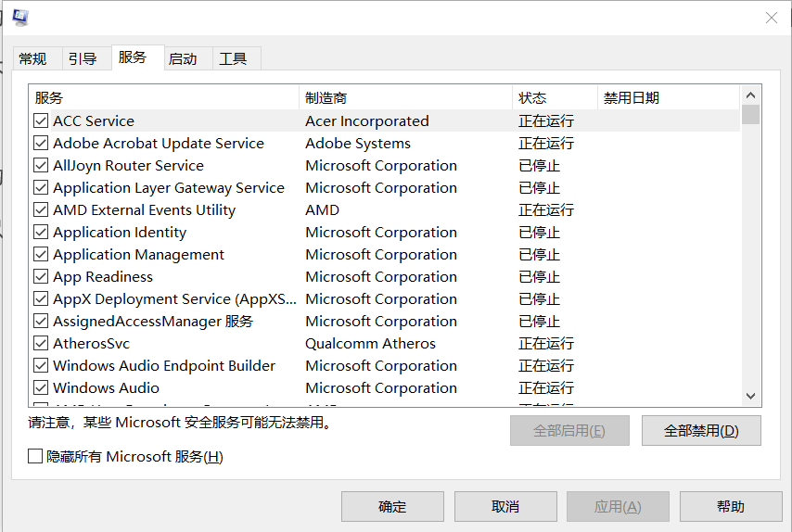Viewport: 792px width, 532px height.
Task: Click the 取消 button
Action: click(505, 507)
